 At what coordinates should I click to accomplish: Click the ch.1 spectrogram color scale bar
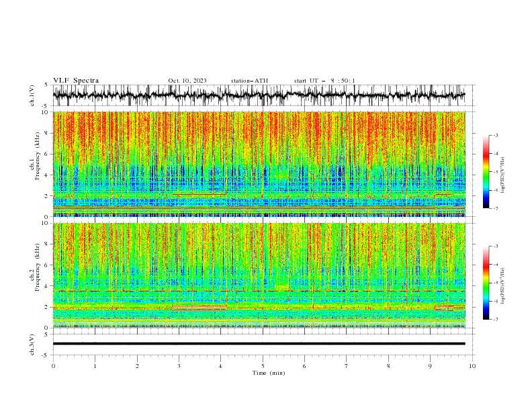[x=486, y=172]
